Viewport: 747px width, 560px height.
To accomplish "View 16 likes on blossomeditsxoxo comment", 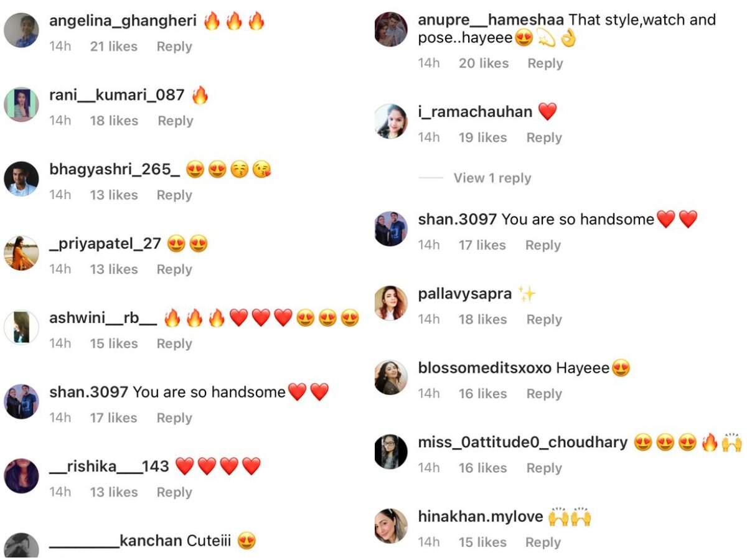I will [x=482, y=394].
